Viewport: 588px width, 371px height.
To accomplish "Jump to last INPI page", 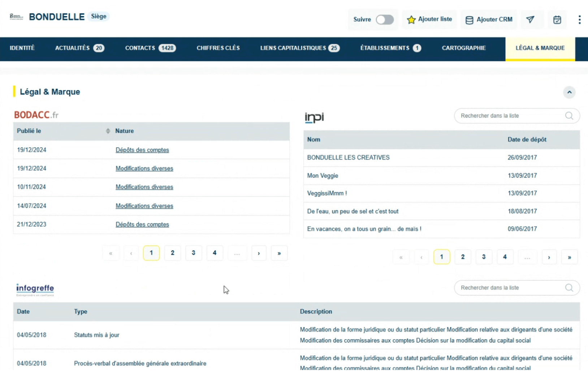I will click(570, 257).
